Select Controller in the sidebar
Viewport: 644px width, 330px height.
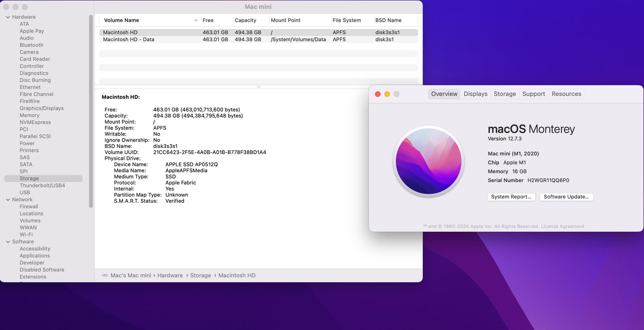click(x=32, y=66)
